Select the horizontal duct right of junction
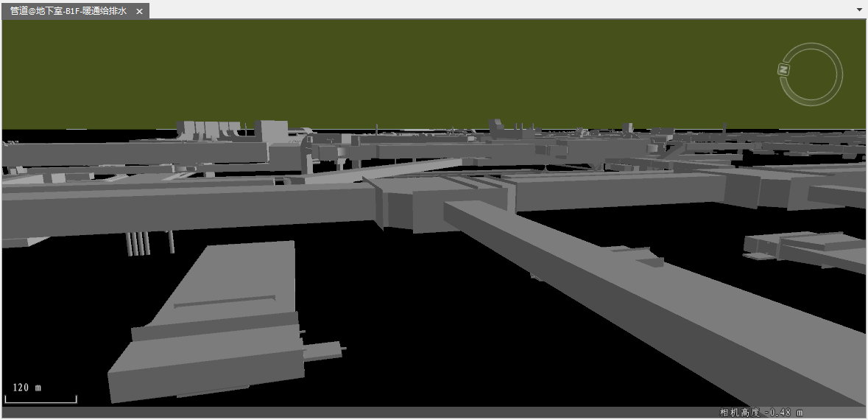Viewport: 868px width, 420px height. point(618,190)
